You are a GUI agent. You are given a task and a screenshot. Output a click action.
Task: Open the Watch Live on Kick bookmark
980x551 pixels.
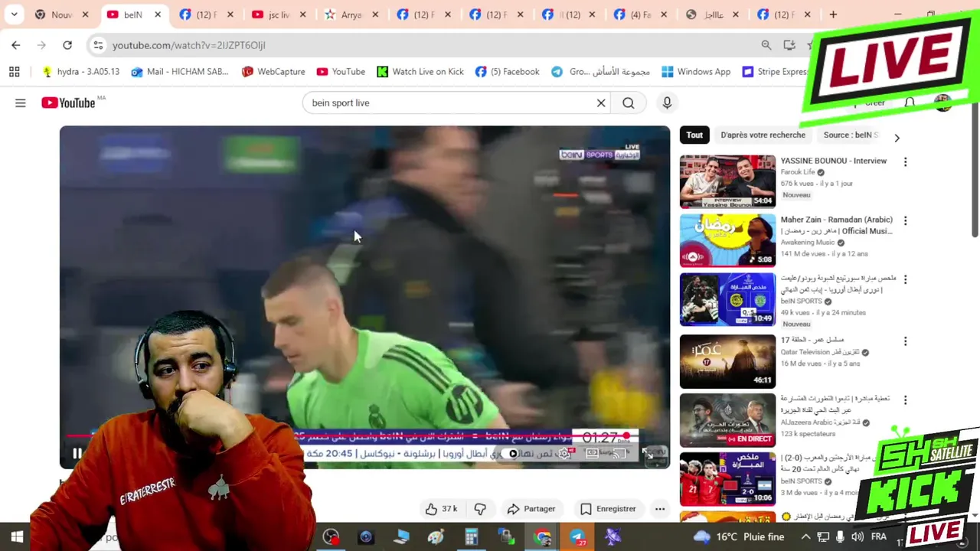pyautogui.click(x=420, y=71)
